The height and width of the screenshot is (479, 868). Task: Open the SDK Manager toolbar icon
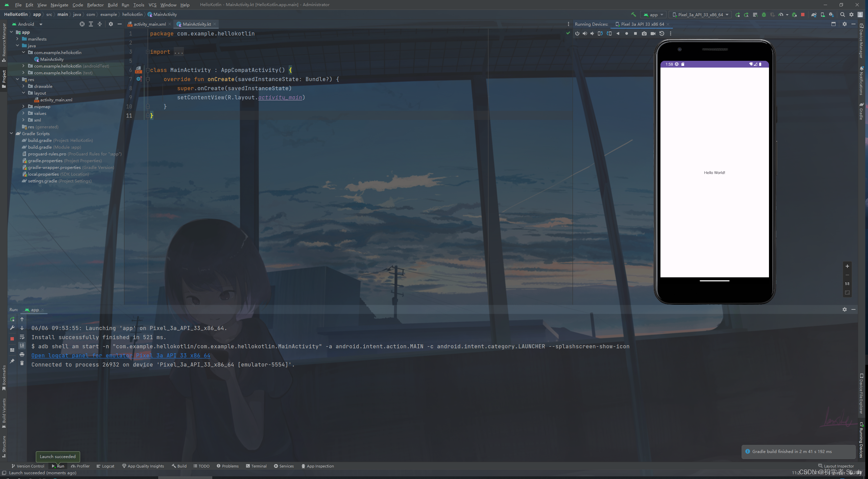tap(831, 15)
